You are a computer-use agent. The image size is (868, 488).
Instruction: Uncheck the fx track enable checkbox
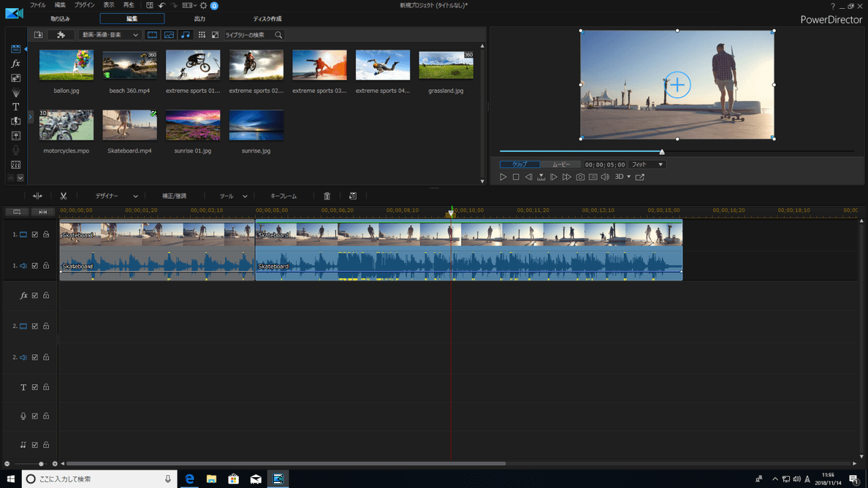click(x=35, y=296)
